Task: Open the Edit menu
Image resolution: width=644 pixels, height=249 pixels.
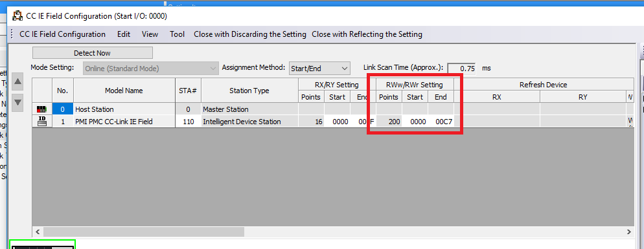Action: 124,34
